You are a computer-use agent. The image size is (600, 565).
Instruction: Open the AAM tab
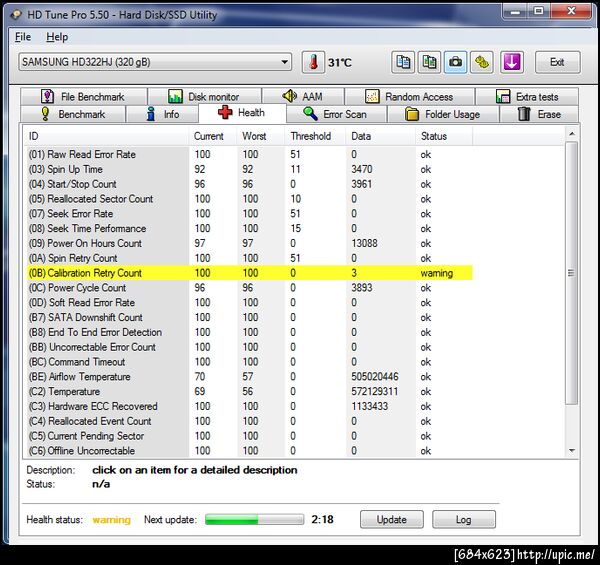pos(303,96)
